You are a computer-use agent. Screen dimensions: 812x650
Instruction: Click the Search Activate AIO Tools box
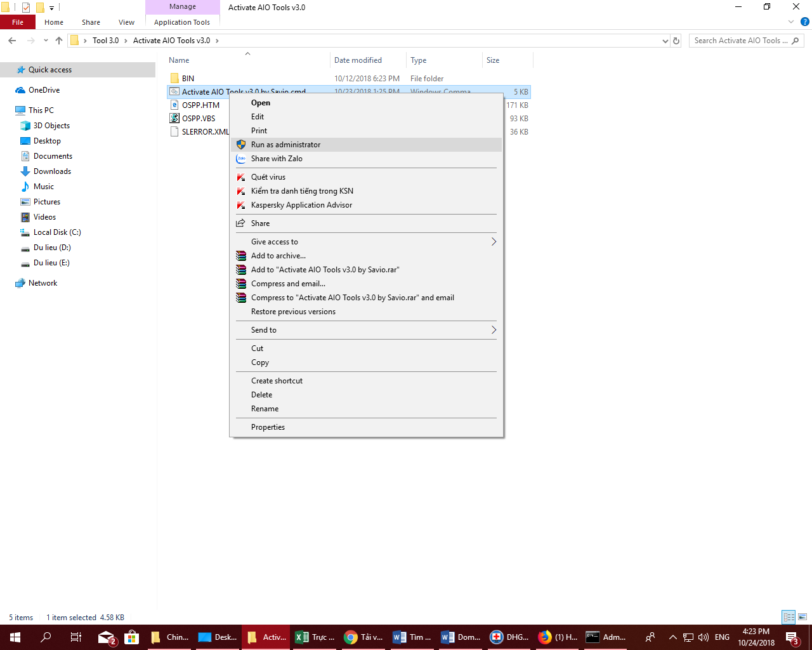[x=742, y=40]
